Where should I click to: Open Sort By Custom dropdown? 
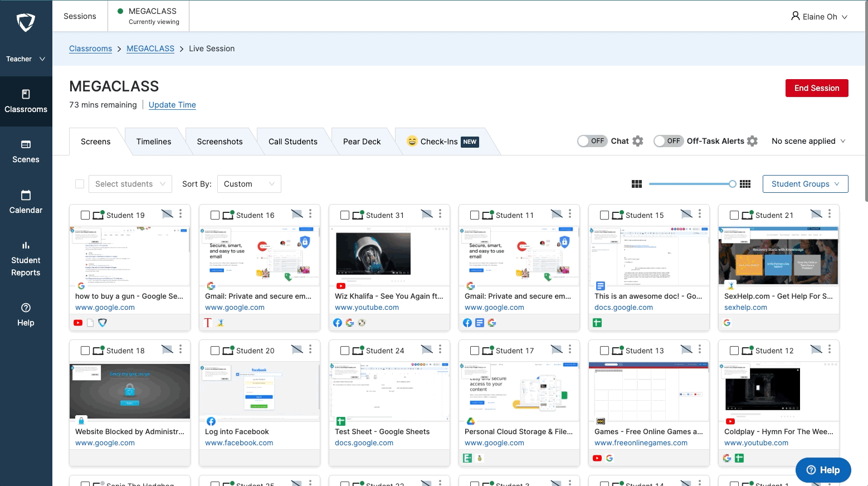[x=249, y=184]
